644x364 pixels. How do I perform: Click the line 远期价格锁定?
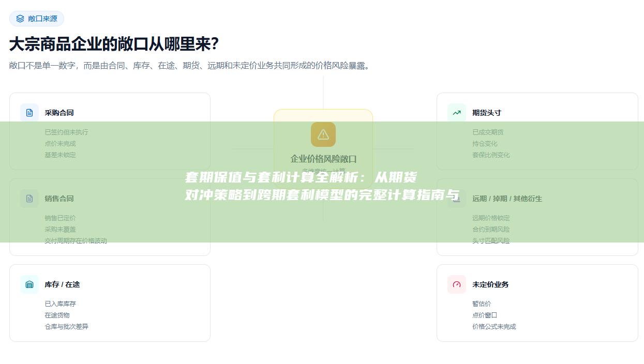491,218
